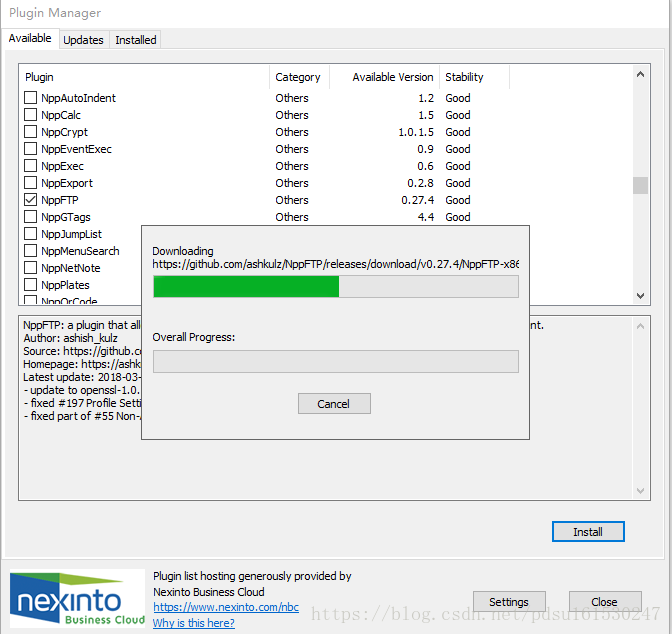This screenshot has width=672, height=634.
Task: Click the Install button
Action: click(588, 532)
